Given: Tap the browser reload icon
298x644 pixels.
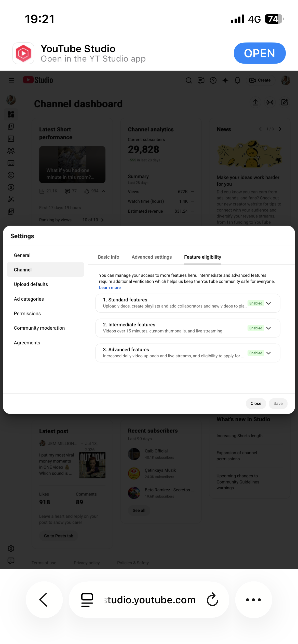Looking at the screenshot, I should coord(212,599).
